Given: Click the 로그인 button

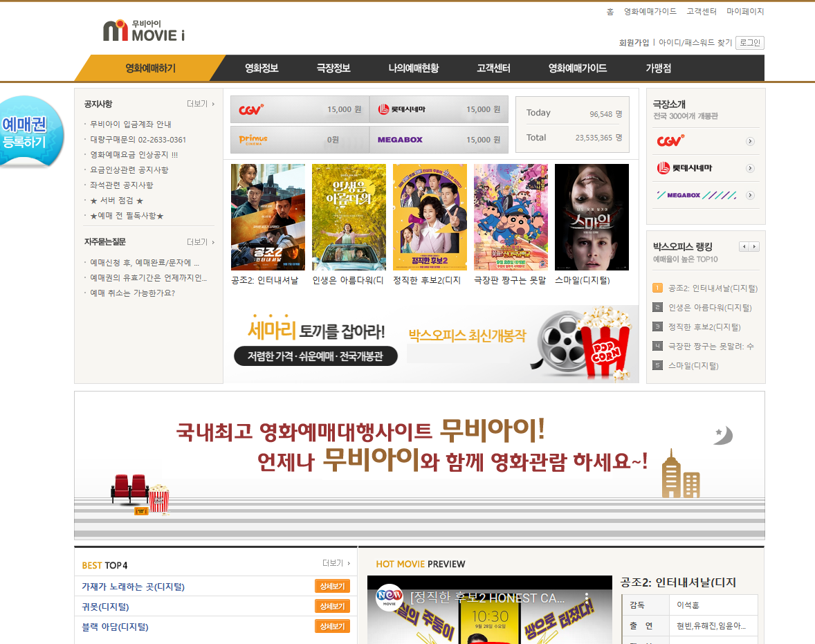Looking at the screenshot, I should click(750, 43).
